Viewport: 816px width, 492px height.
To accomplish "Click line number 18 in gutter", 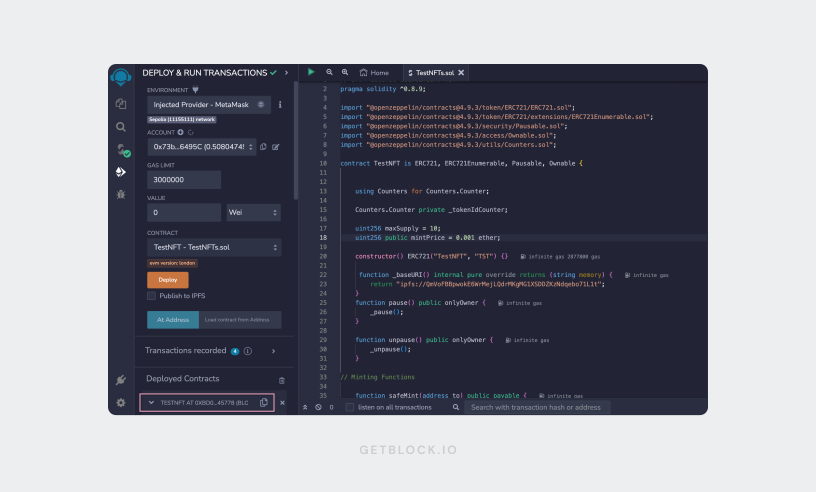I will click(323, 237).
